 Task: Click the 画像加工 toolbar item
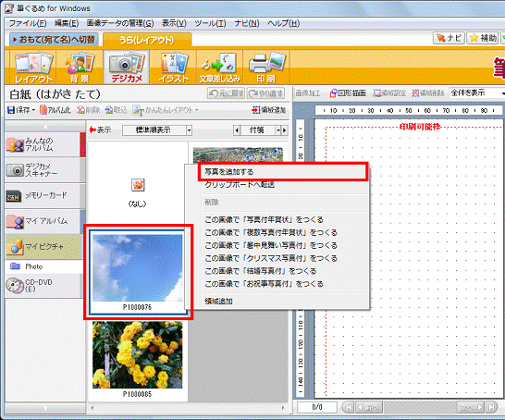coord(308,93)
